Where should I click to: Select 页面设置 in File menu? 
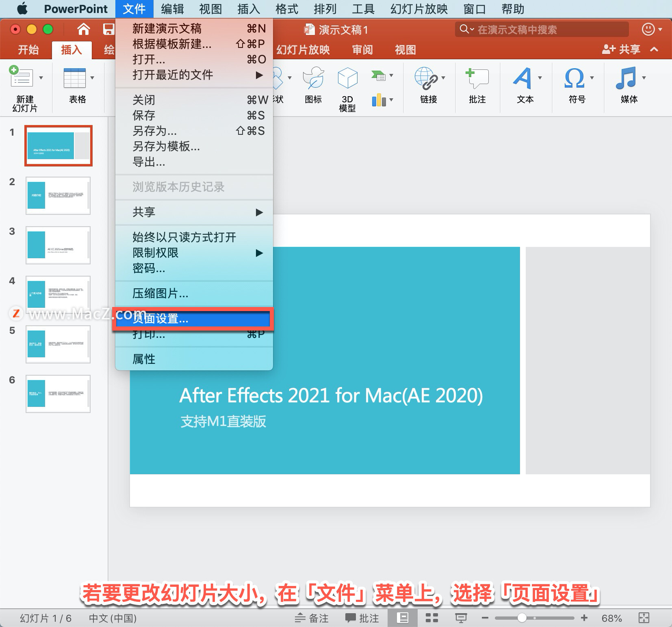pyautogui.click(x=193, y=319)
